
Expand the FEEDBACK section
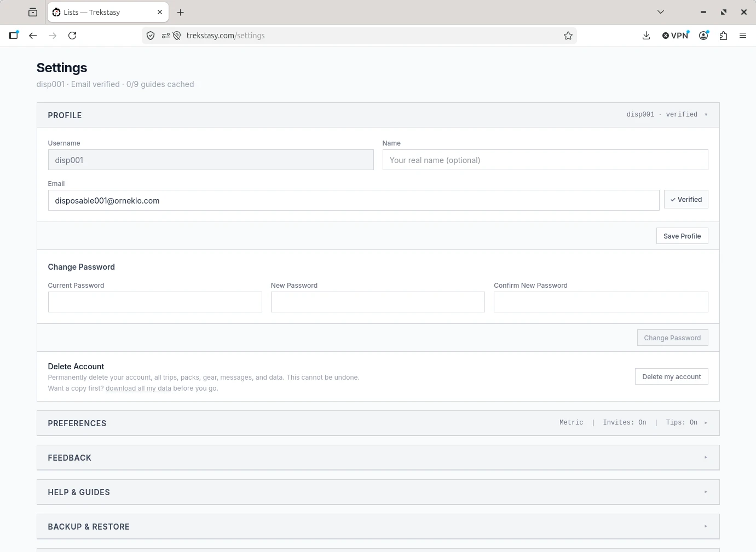[378, 457]
